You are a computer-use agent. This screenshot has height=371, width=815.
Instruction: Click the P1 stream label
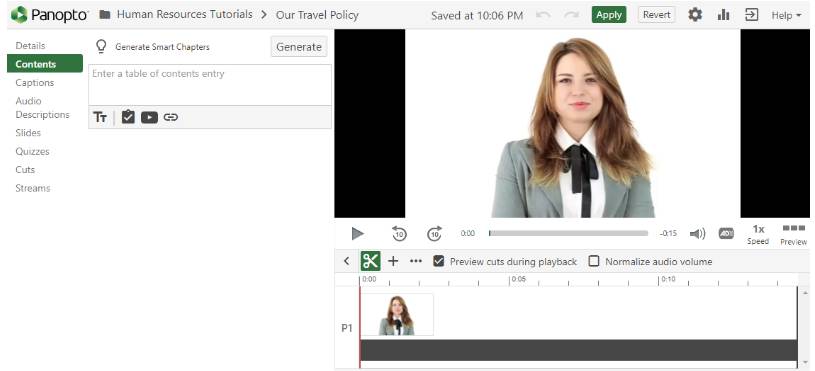[347, 328]
